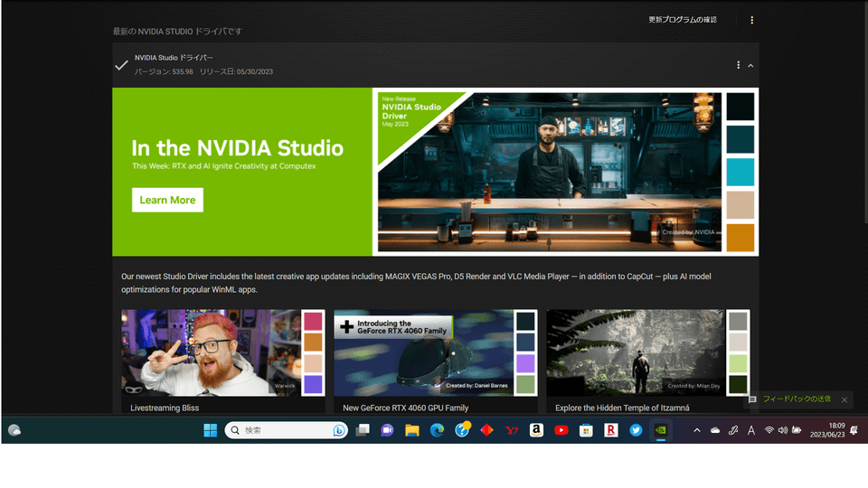Open the Amazon taskbar icon
The height and width of the screenshot is (488, 868).
coord(536,430)
